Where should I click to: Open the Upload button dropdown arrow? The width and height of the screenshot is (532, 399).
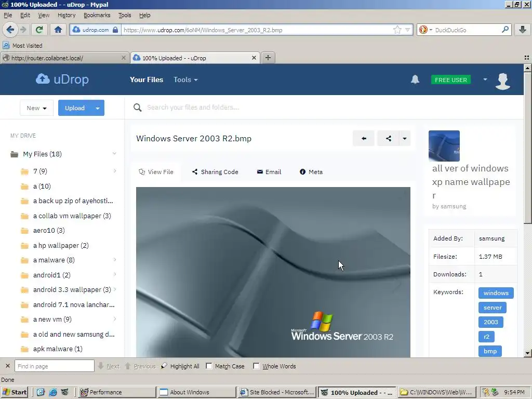(x=98, y=108)
